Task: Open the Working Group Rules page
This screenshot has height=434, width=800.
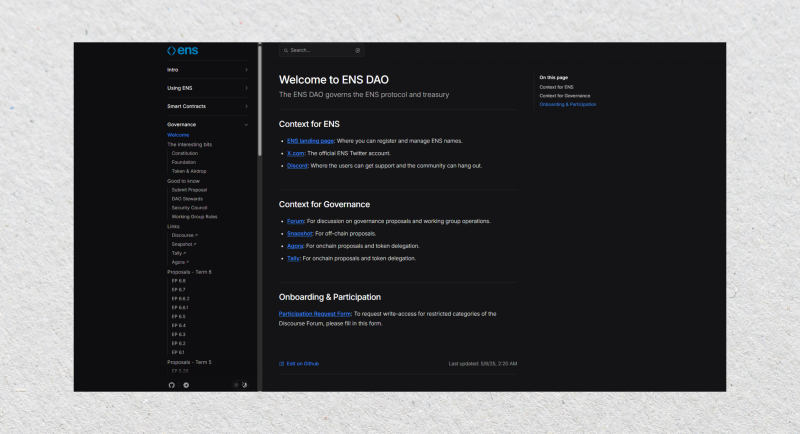Action: click(x=194, y=217)
